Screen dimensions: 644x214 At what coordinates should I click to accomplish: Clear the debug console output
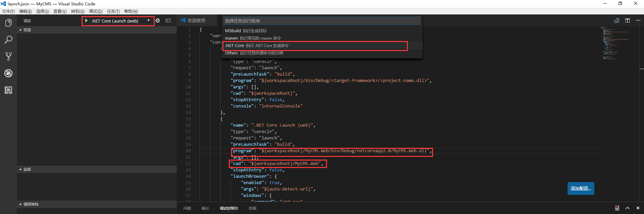point(617,208)
